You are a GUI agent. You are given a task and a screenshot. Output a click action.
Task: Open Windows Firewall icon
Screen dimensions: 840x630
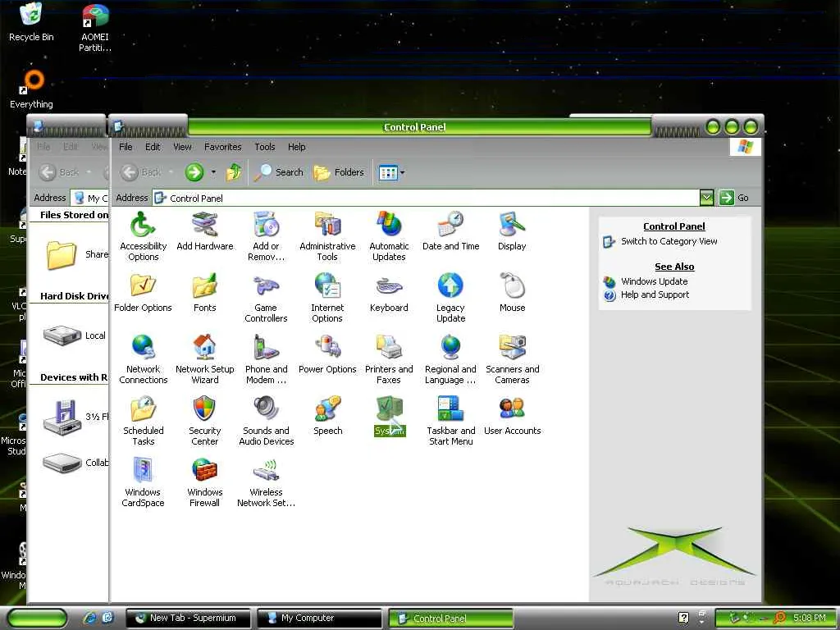pos(204,482)
